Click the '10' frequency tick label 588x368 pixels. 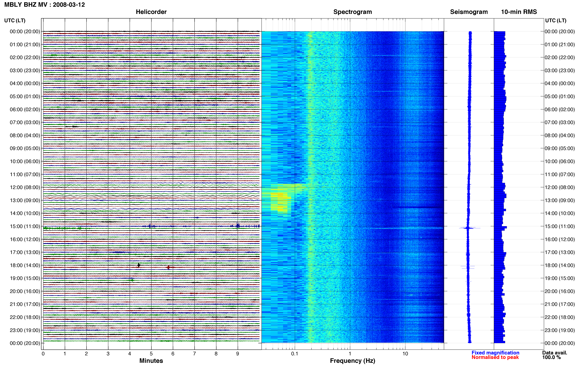pyautogui.click(x=405, y=354)
